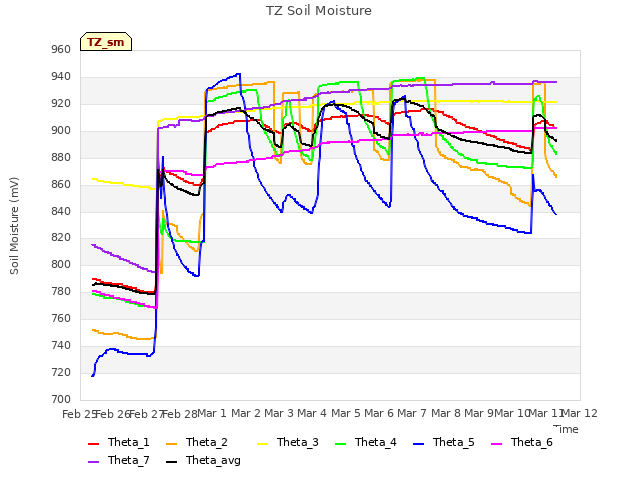
Task: Click the 920 y-axis tick label
Action: point(61,104)
